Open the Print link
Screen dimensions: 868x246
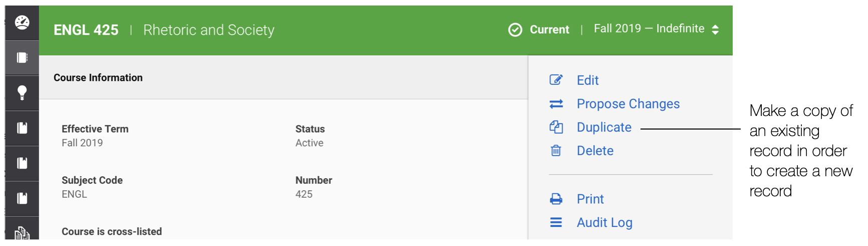(590, 199)
